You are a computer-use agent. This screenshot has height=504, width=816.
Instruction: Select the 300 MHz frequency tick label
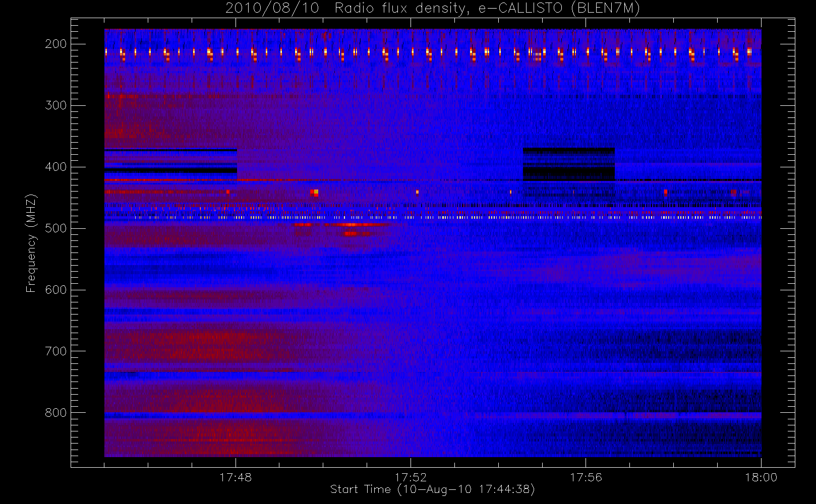[x=55, y=105]
